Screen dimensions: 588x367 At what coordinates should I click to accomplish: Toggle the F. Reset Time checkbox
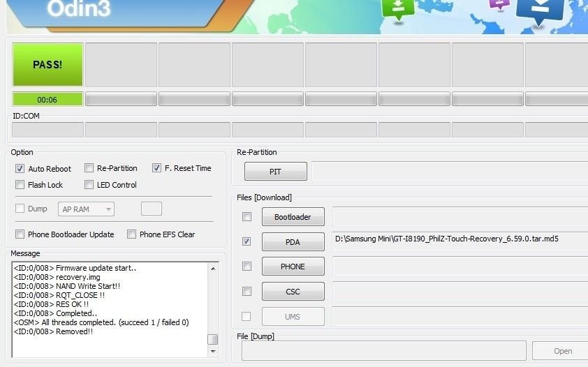pyautogui.click(x=156, y=167)
